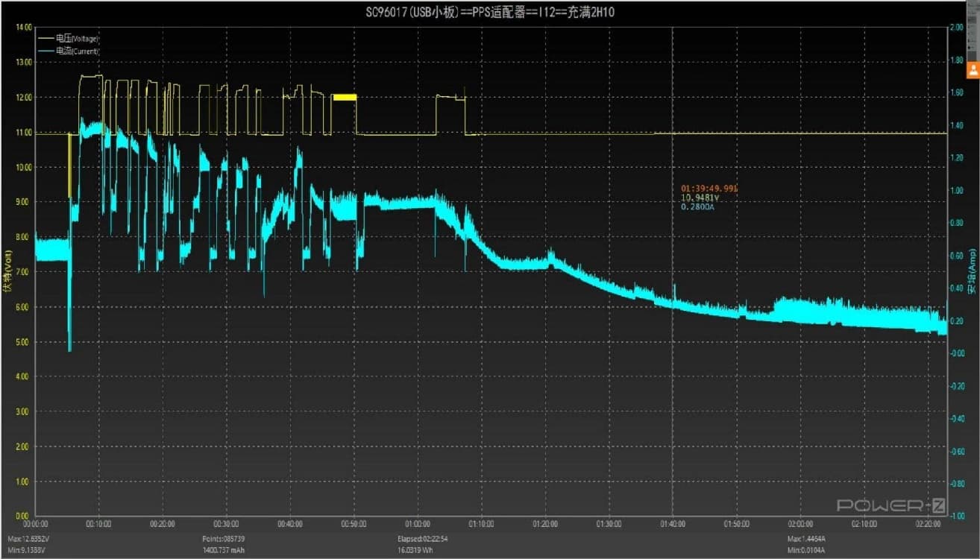Click the 14.00 voltage axis tick
The height and width of the screenshot is (559, 980).
tap(24, 28)
